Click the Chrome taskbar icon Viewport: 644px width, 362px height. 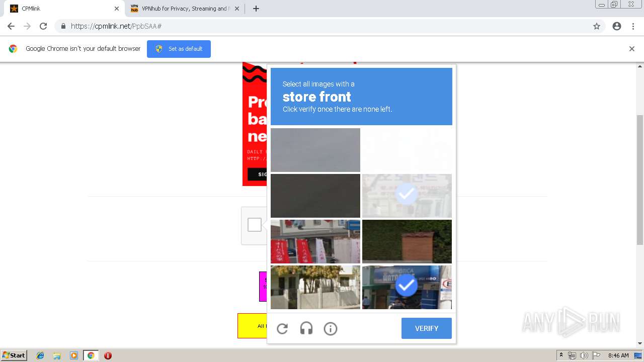91,355
